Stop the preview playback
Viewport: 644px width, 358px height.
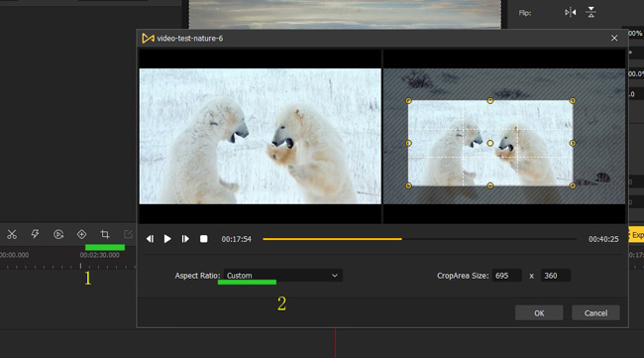pos(204,239)
